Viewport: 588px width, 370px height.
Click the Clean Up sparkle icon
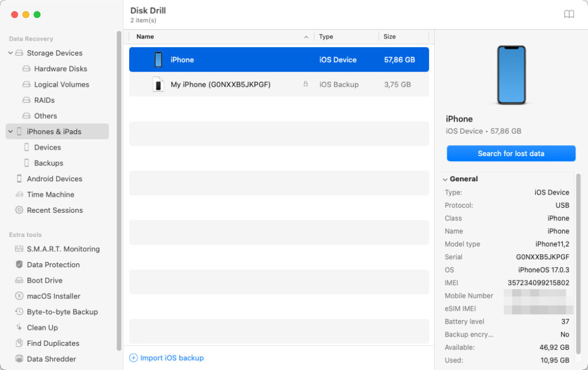(19, 328)
